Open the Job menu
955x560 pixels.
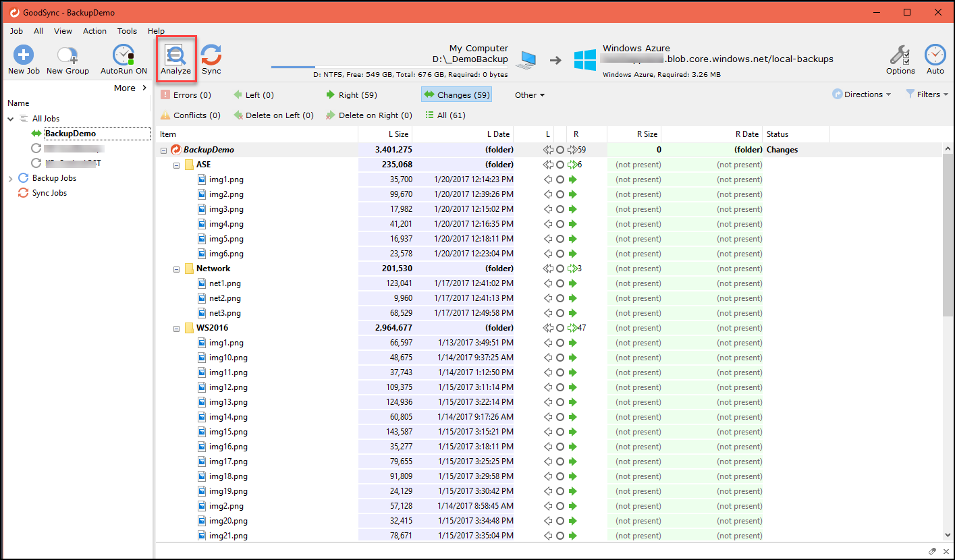(x=16, y=31)
